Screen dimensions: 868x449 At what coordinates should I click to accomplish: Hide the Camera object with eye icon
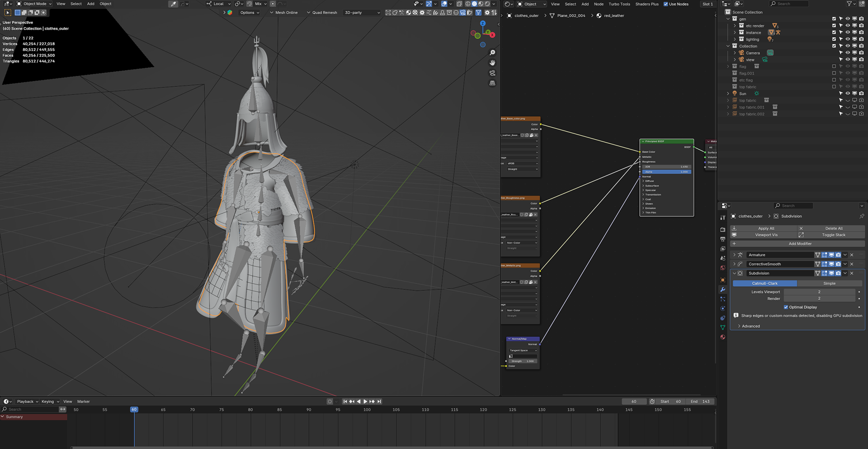[848, 52]
